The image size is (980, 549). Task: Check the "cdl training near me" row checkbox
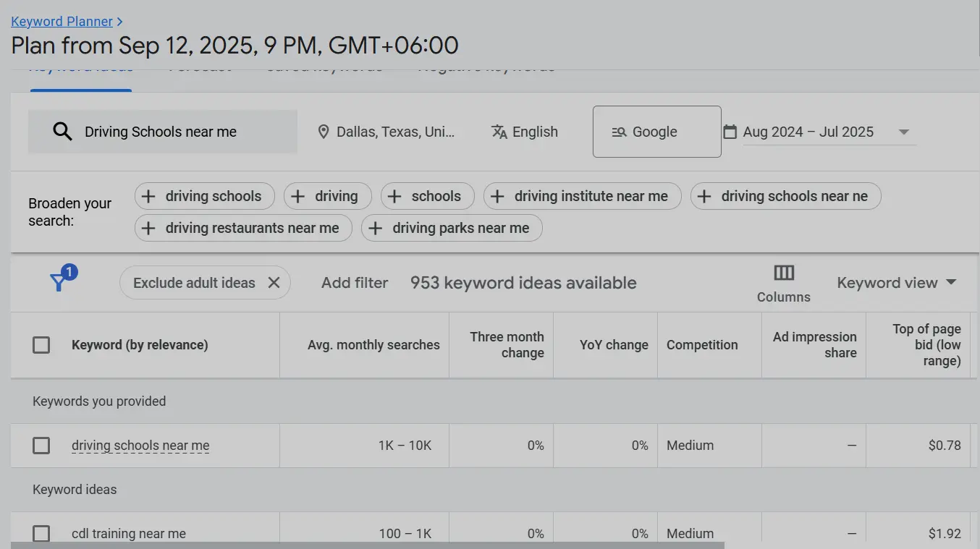pyautogui.click(x=41, y=533)
